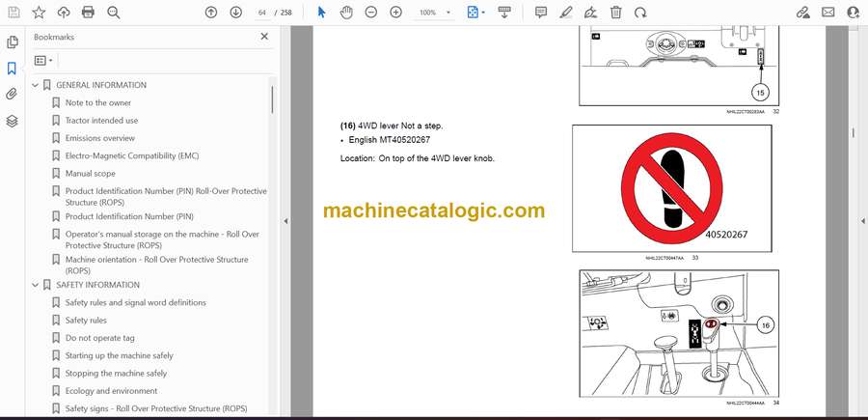Open the Note to the owner bookmark

98,103
